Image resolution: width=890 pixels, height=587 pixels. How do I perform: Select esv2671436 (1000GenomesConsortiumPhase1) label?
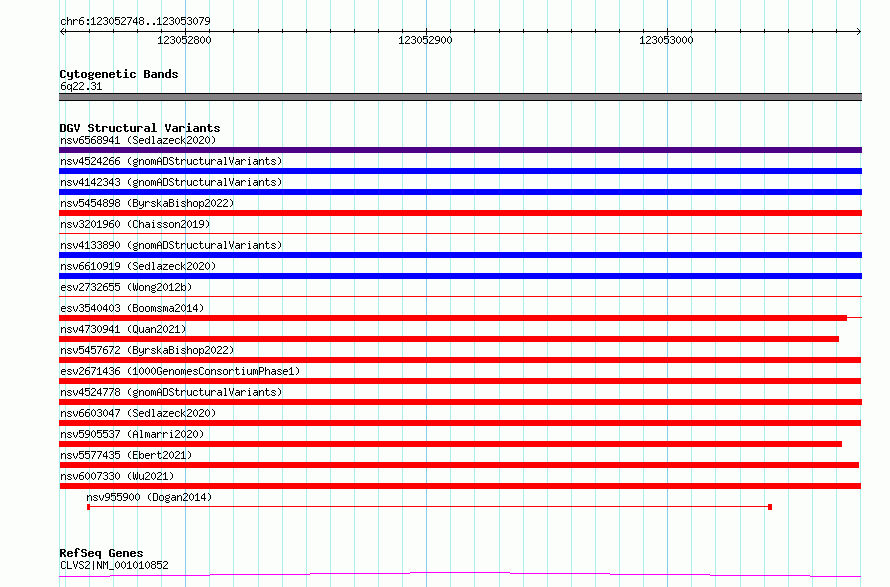[180, 371]
